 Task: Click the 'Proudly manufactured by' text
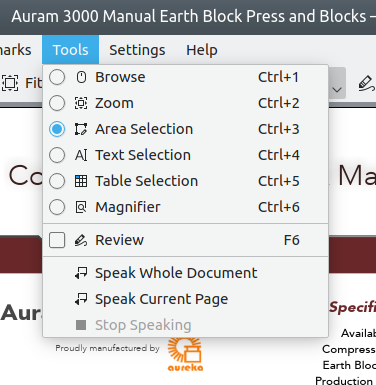pyautogui.click(x=107, y=348)
